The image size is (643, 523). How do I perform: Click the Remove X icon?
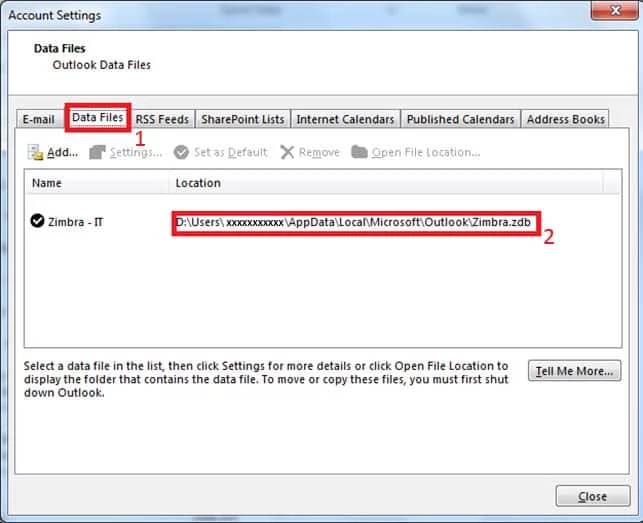pyautogui.click(x=287, y=152)
